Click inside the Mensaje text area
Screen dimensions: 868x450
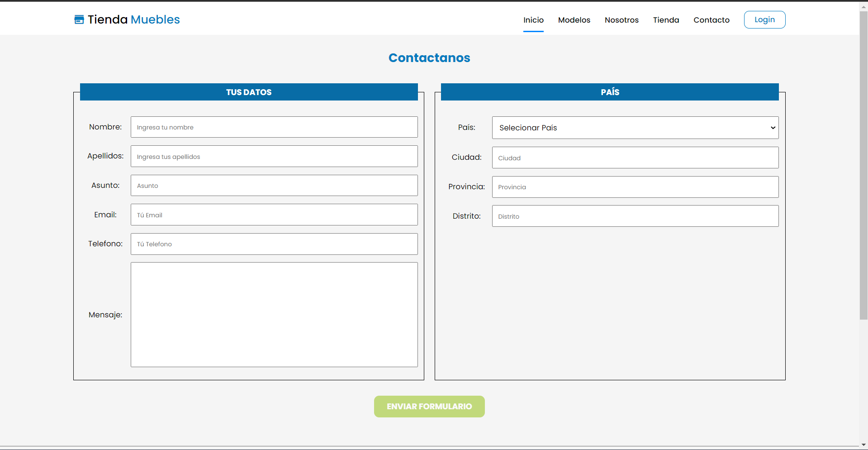coord(274,315)
